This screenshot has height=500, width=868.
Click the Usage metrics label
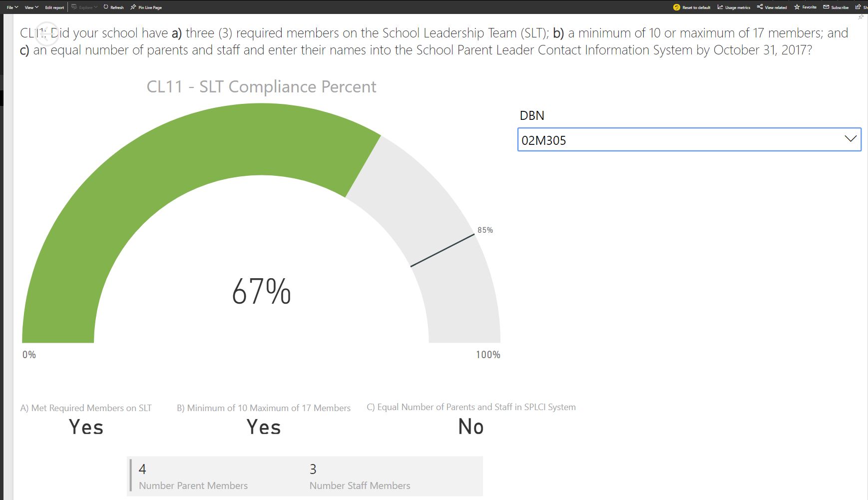[738, 7]
